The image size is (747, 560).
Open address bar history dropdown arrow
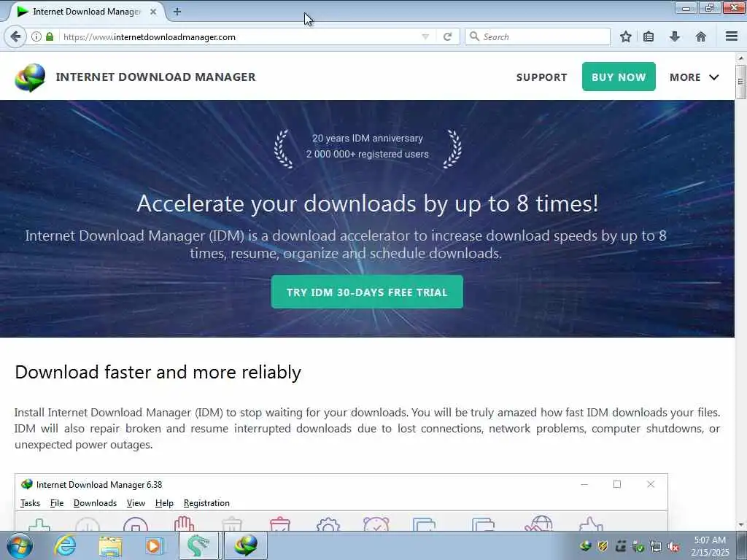click(x=425, y=36)
